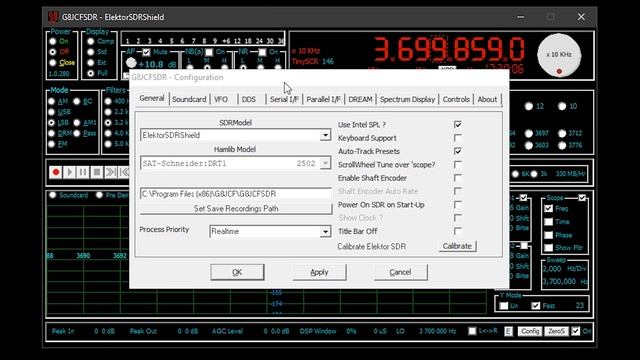The width and height of the screenshot is (640, 360).
Task: Open the Soundcard tab
Action: pyautogui.click(x=189, y=99)
